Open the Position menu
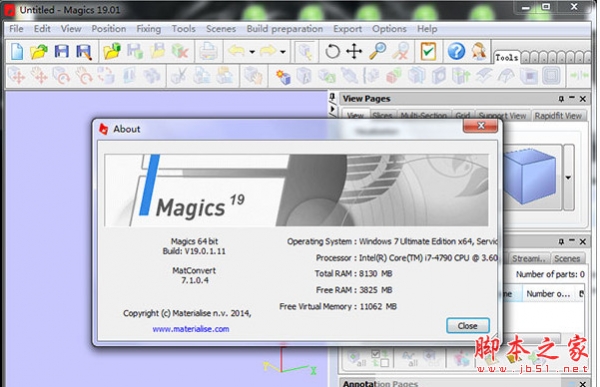 [109, 29]
